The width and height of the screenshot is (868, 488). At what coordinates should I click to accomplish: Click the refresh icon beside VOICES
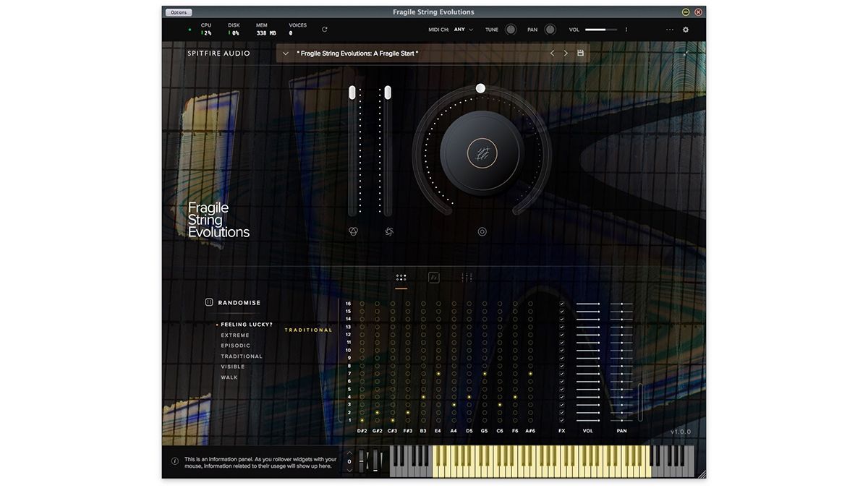pyautogui.click(x=324, y=30)
